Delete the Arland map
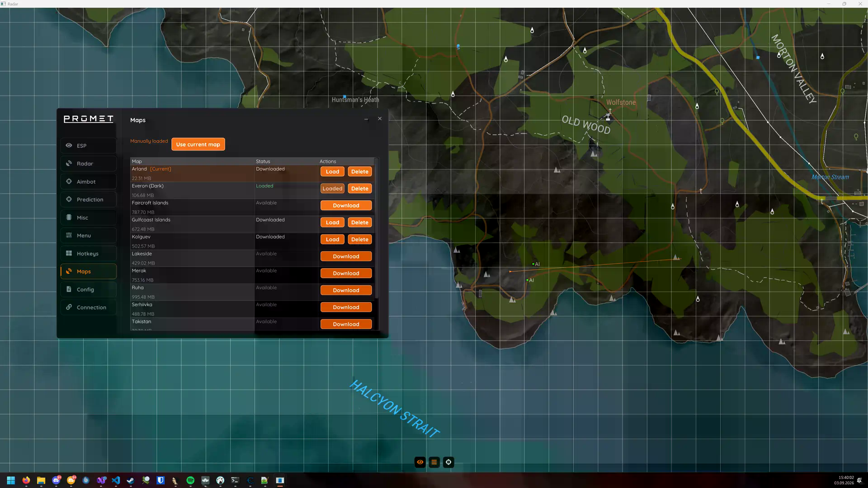 pos(360,172)
